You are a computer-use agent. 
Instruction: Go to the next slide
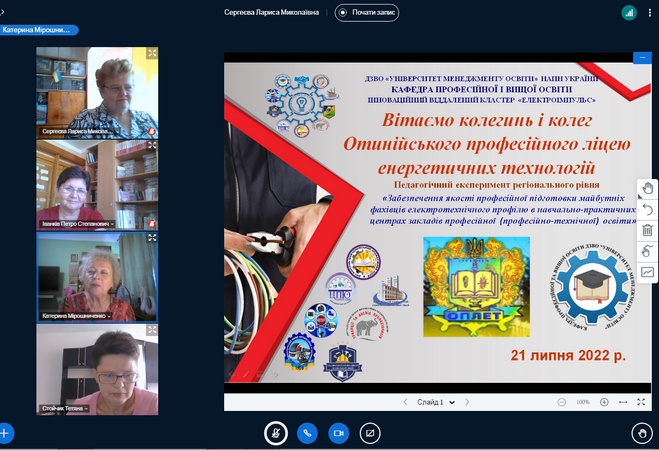click(468, 402)
